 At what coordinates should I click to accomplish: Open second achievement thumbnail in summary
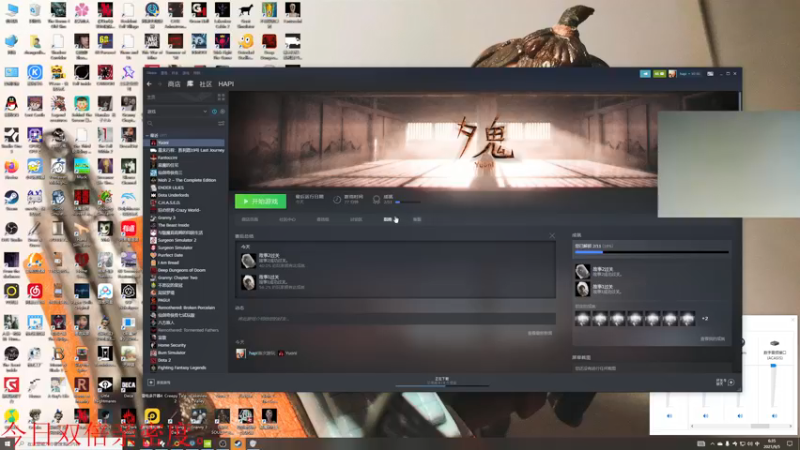click(x=248, y=282)
